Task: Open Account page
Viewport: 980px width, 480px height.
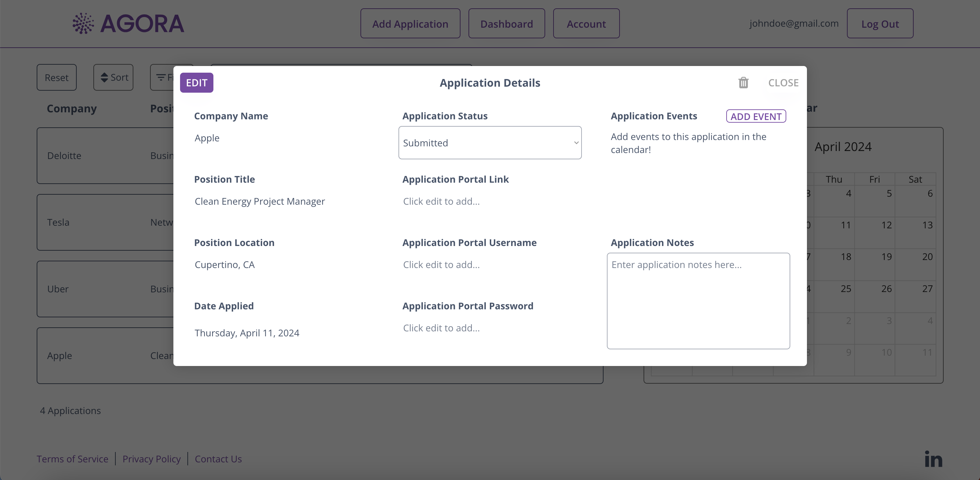Action: click(586, 24)
